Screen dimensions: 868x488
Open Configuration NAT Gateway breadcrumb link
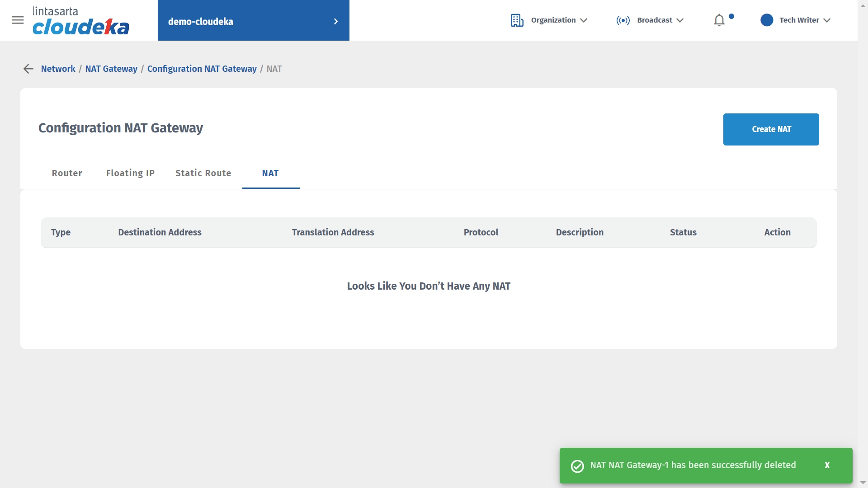click(x=202, y=69)
